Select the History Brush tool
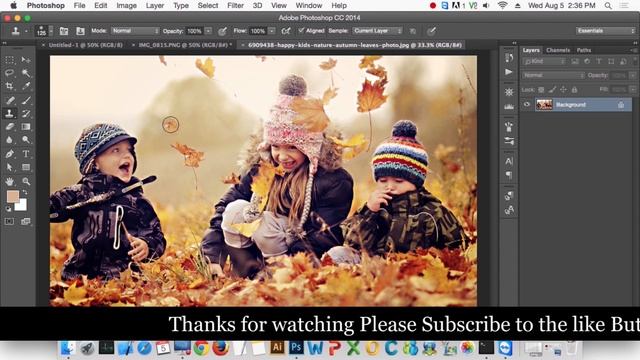This screenshot has height=360, width=640. point(26,113)
